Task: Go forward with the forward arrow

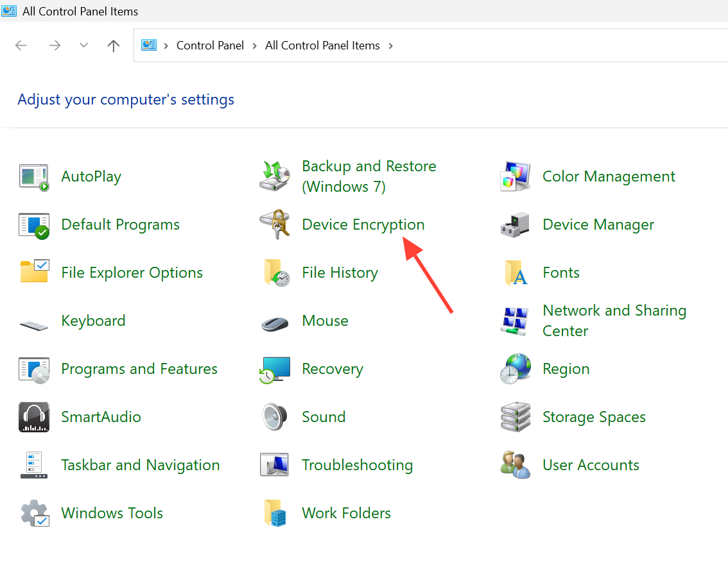Action: coord(55,46)
